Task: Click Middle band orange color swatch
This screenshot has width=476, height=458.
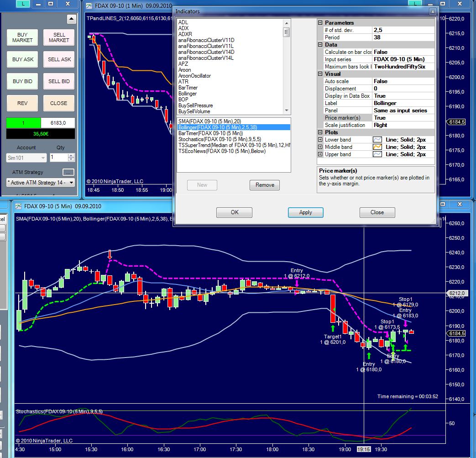Action: point(377,147)
